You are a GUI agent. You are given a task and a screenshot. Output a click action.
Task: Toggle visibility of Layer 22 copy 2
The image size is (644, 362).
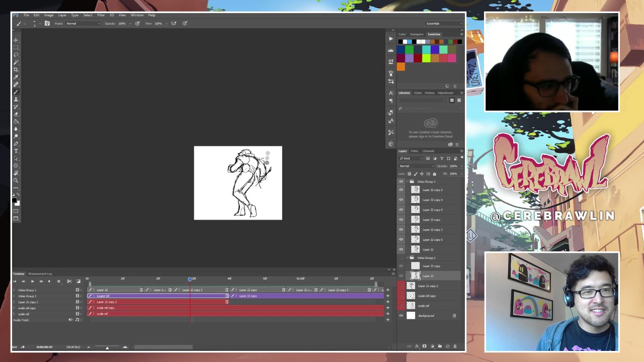[x=401, y=190]
